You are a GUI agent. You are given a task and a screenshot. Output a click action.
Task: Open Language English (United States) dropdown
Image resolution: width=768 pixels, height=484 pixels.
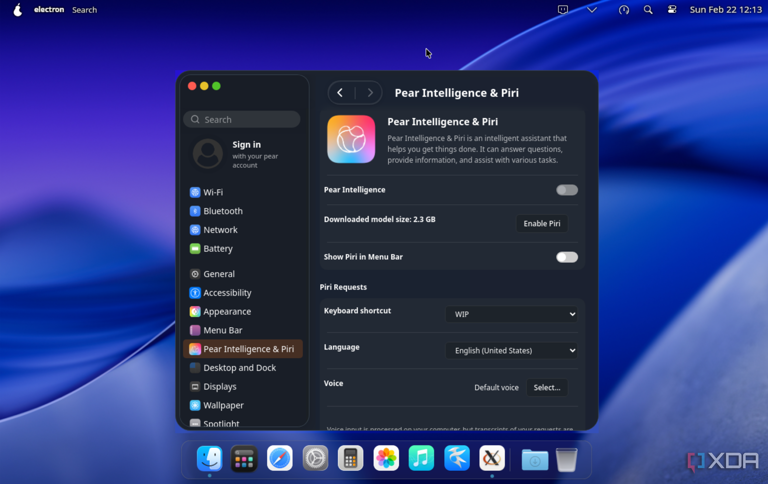(511, 350)
